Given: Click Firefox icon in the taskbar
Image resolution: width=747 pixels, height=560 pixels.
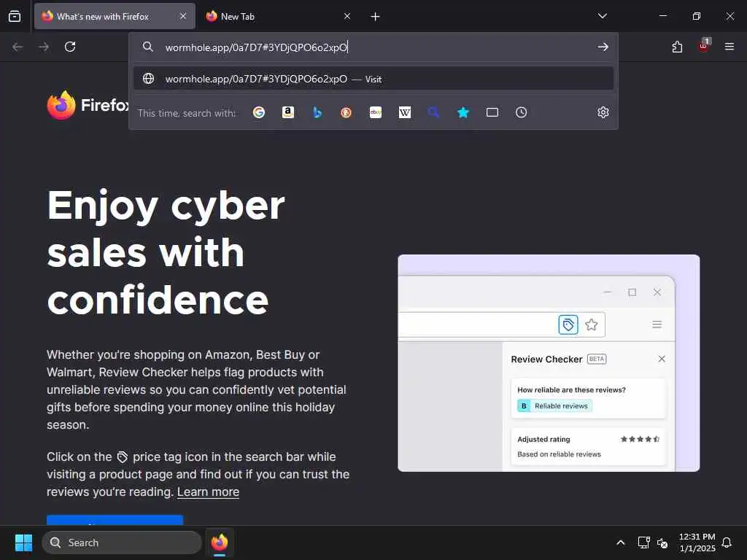Looking at the screenshot, I should click(x=220, y=542).
